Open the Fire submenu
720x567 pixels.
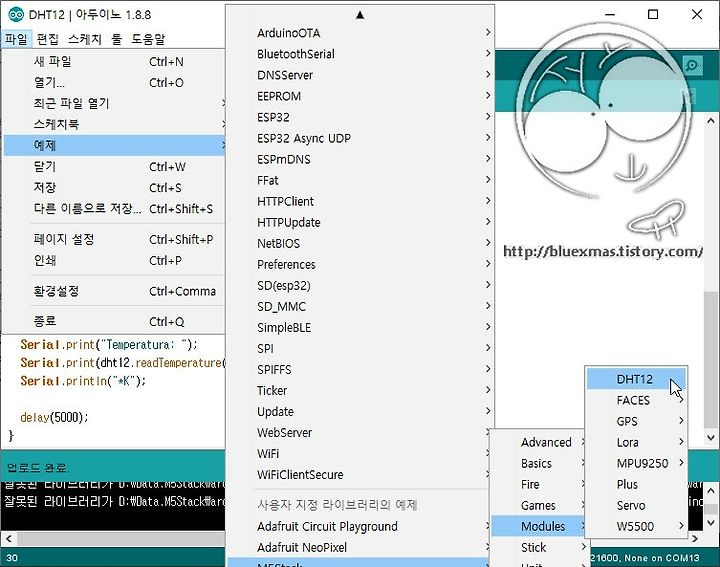click(x=538, y=484)
